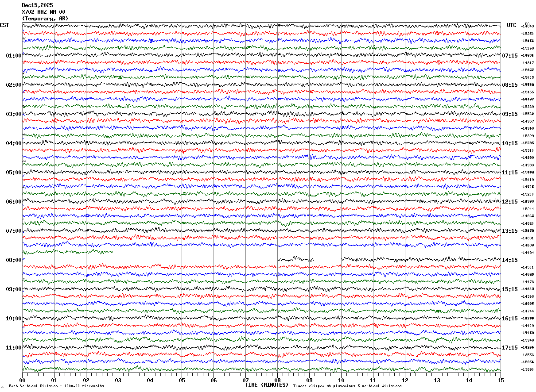Select minute tick 04 on the time axis
The height and width of the screenshot is (392, 536).
150,380
